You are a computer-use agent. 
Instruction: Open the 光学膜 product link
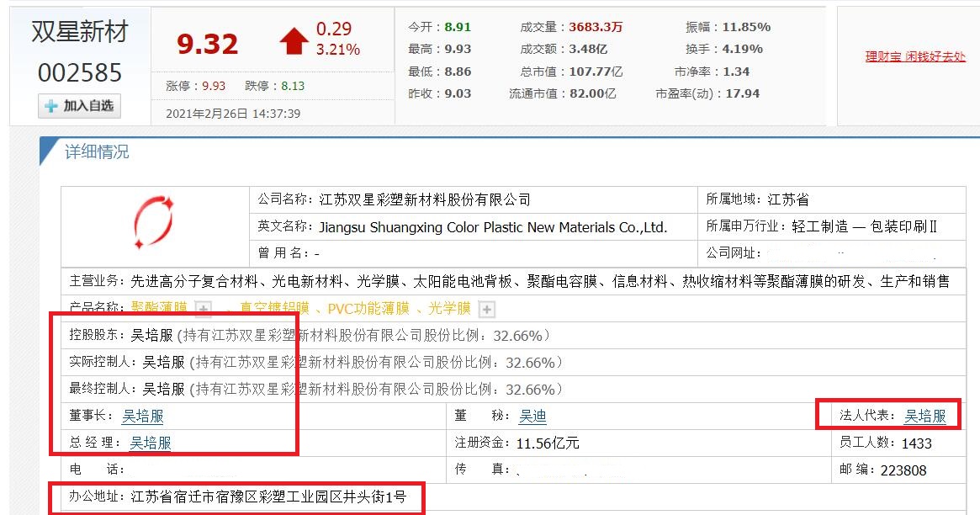(x=449, y=308)
